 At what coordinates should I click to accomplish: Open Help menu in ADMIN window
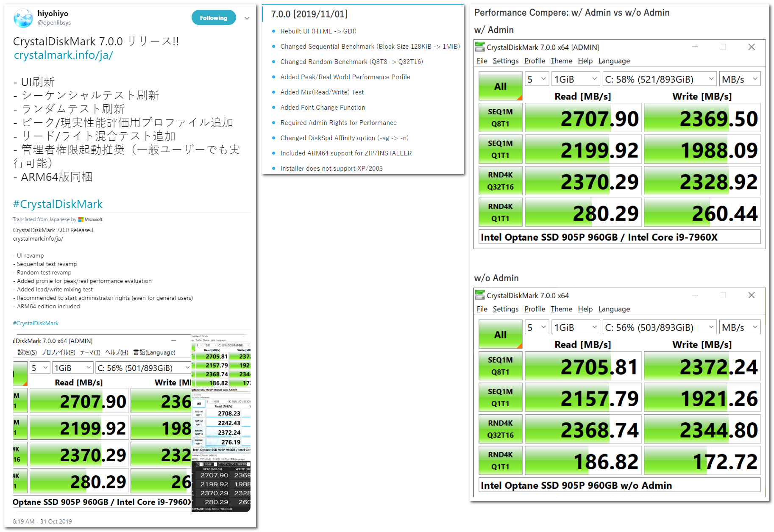[585, 61]
